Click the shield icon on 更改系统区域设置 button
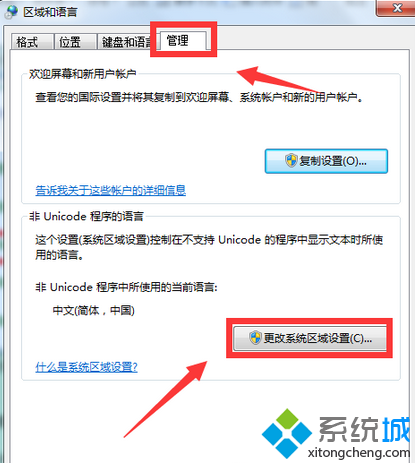This screenshot has height=463, width=415. coord(255,338)
